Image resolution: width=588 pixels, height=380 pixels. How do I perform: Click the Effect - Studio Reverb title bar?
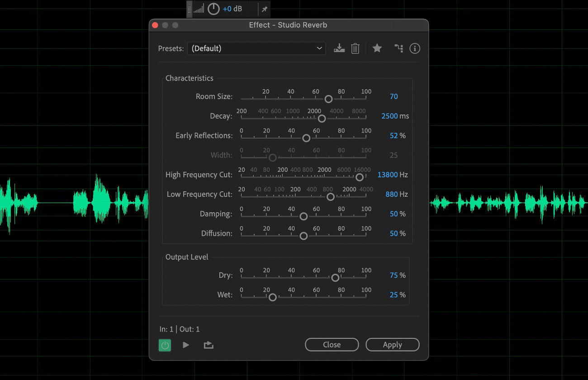(288, 25)
